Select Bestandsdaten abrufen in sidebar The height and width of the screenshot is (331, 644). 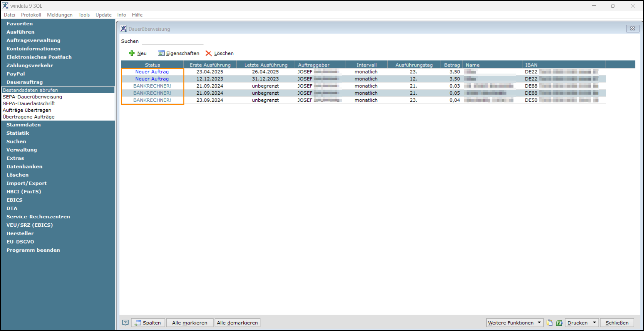(58, 90)
